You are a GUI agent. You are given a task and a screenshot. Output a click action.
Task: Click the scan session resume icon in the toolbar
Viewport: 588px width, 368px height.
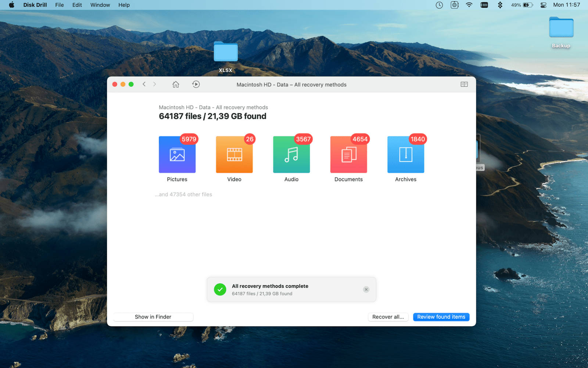tap(196, 84)
